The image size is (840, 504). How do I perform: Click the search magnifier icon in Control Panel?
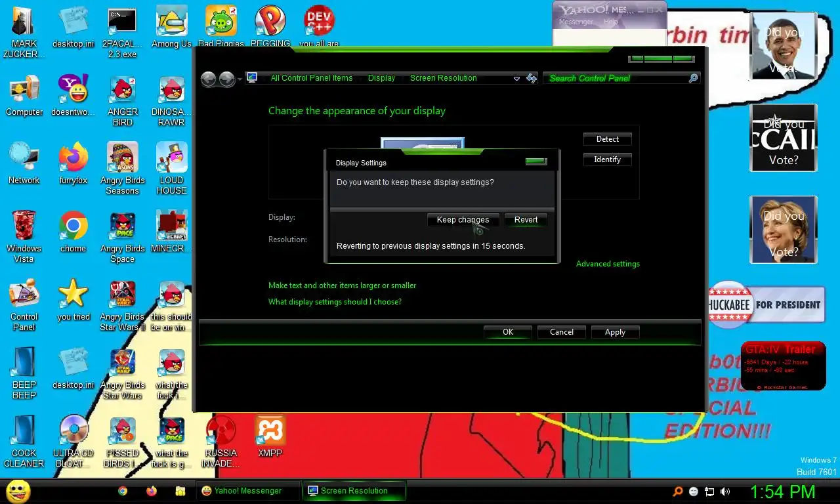(693, 78)
